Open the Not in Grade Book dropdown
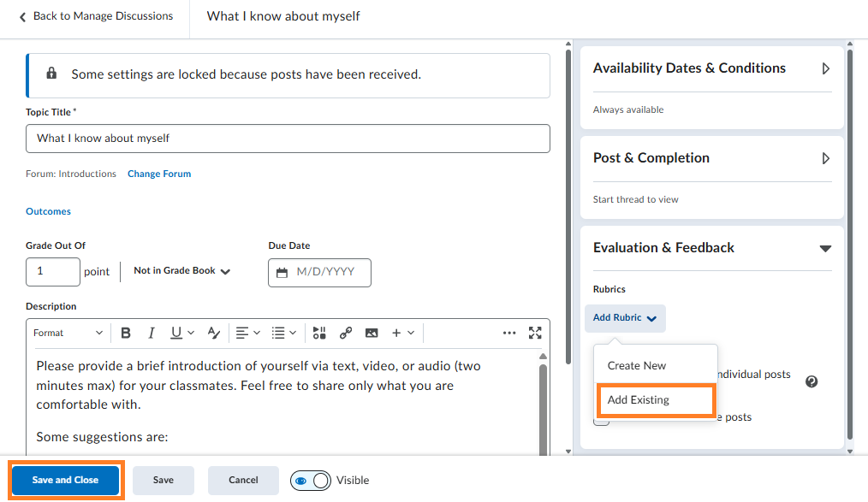 pos(181,270)
